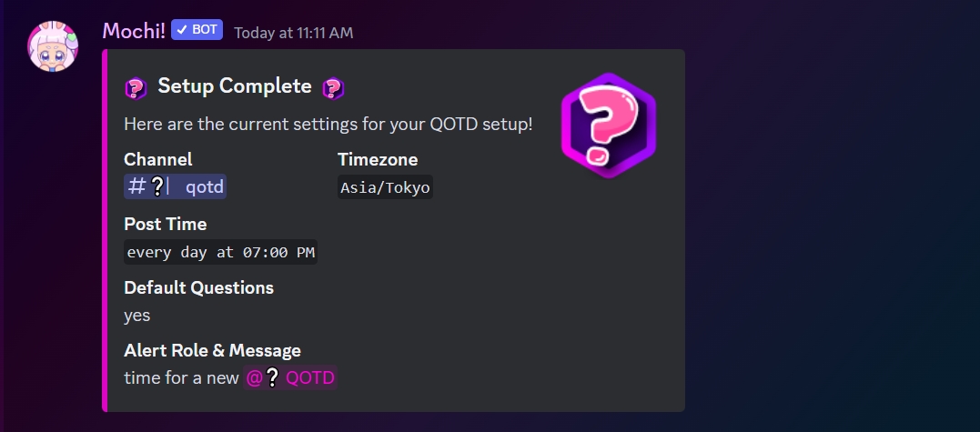980x432 pixels.
Task: Open the large pink question mark thumbnail
Action: click(608, 126)
